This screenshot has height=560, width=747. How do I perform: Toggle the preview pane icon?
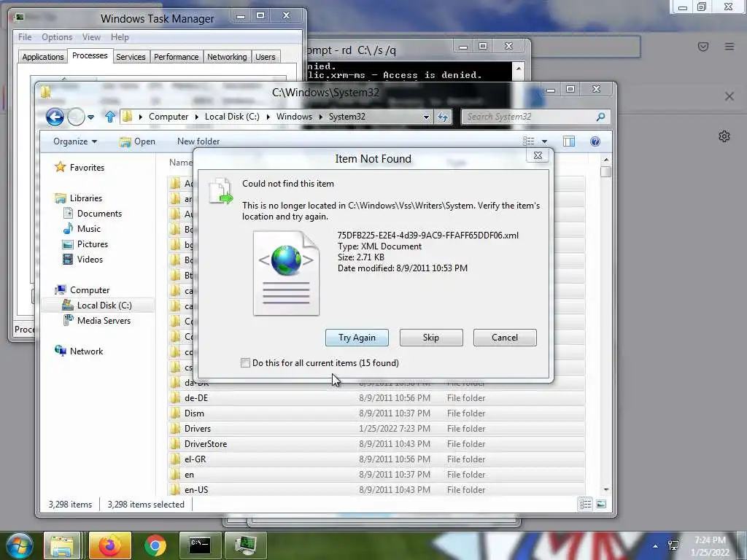(569, 141)
